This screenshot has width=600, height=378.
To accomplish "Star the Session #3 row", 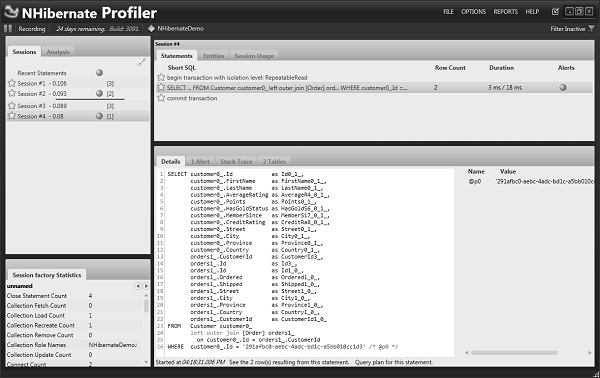I will 12,106.
